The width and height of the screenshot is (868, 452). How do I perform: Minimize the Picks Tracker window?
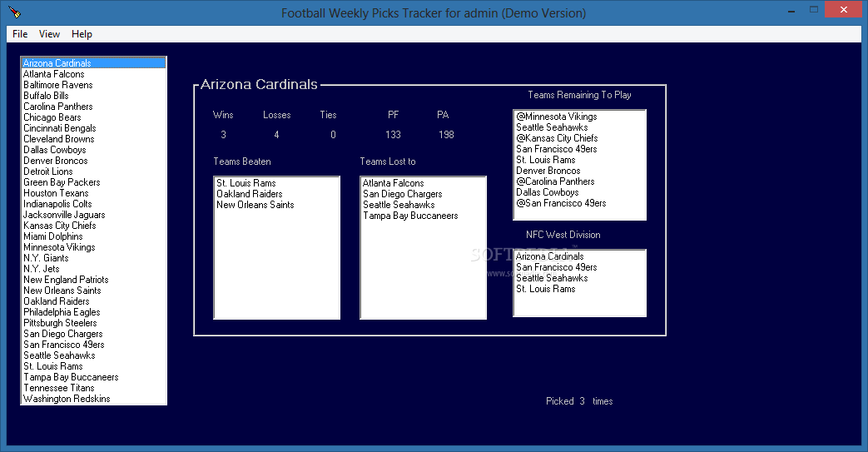tap(791, 10)
